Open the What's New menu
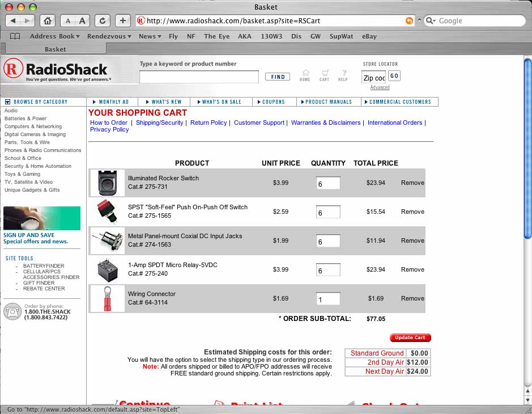This screenshot has height=414, width=532. point(164,102)
